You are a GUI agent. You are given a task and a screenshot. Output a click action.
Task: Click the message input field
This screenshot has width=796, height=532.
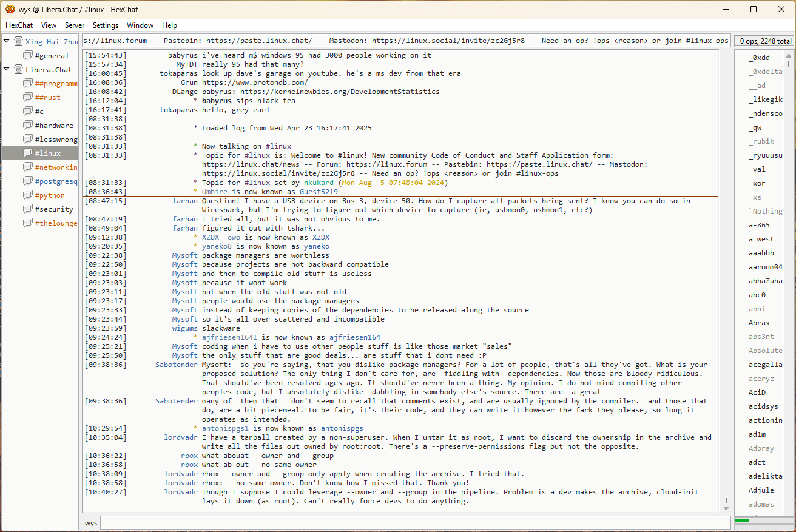[x=415, y=523]
